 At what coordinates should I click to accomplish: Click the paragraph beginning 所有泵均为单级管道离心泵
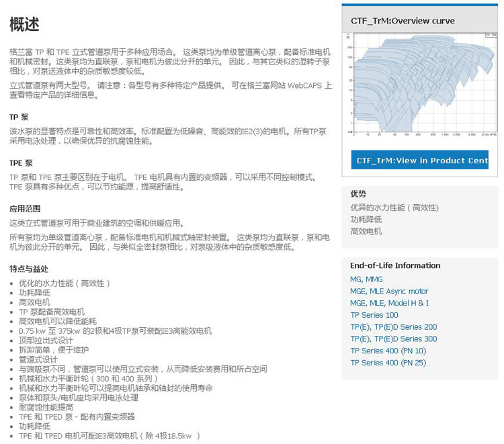169,242
